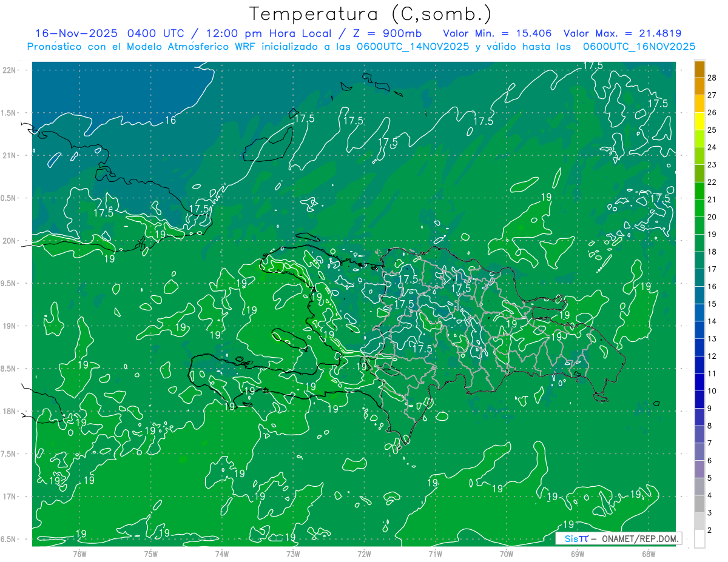
Task: Click the valid-until time "0600UTC_16NOV2025"
Action: click(639, 47)
